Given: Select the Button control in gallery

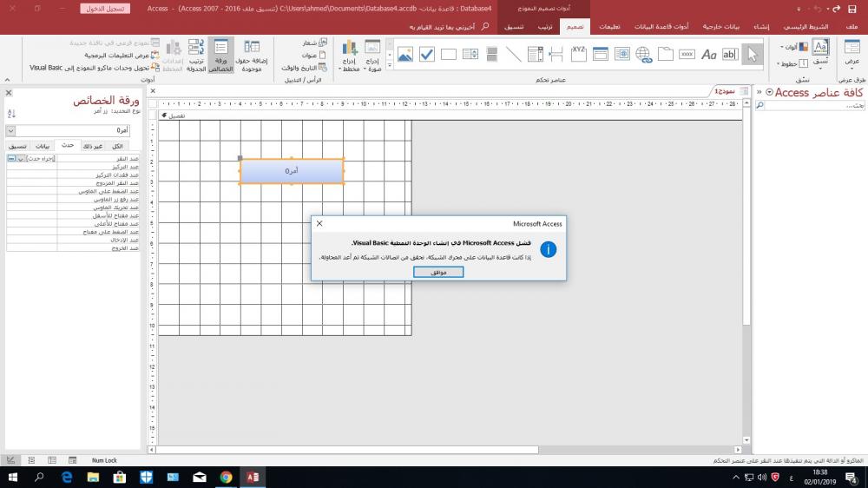Looking at the screenshot, I should (x=687, y=55).
